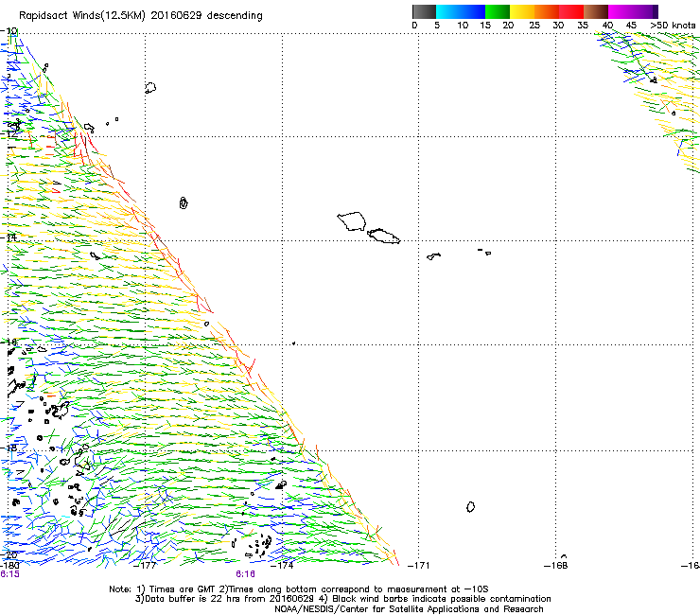Click the -171 longitude axis label
700x615 pixels.
pos(419,566)
